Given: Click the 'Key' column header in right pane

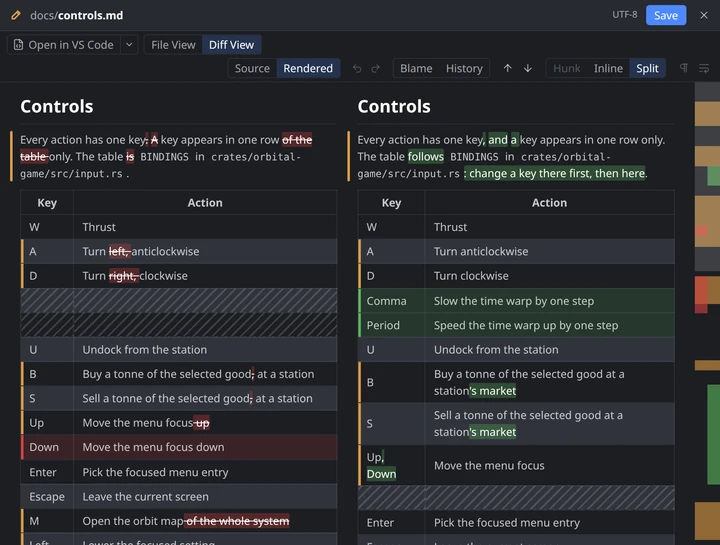Looking at the screenshot, I should (x=391, y=203).
